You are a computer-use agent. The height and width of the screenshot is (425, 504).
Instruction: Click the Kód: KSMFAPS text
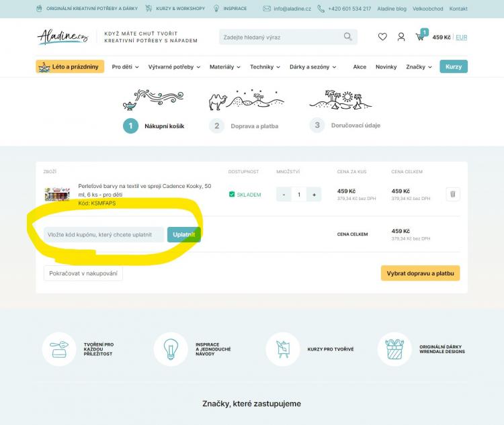point(97,203)
